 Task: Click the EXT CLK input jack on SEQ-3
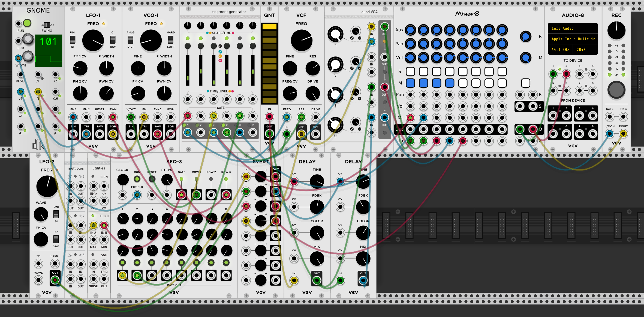coord(137,195)
